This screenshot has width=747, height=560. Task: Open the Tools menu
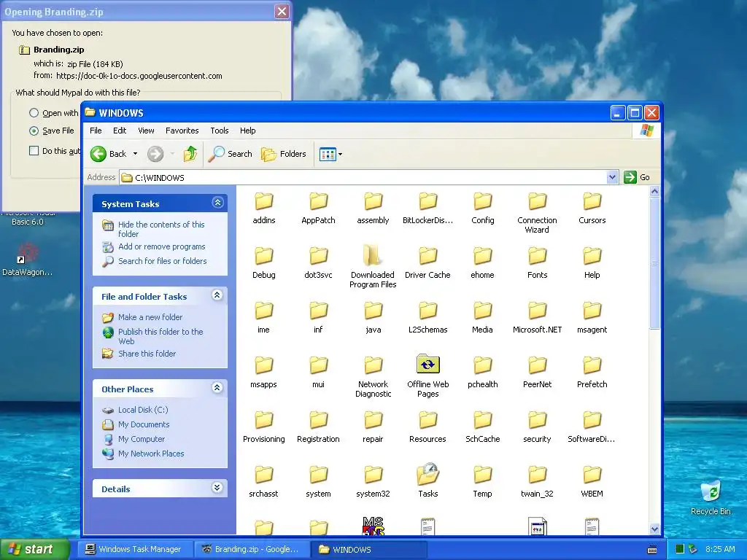pos(220,131)
